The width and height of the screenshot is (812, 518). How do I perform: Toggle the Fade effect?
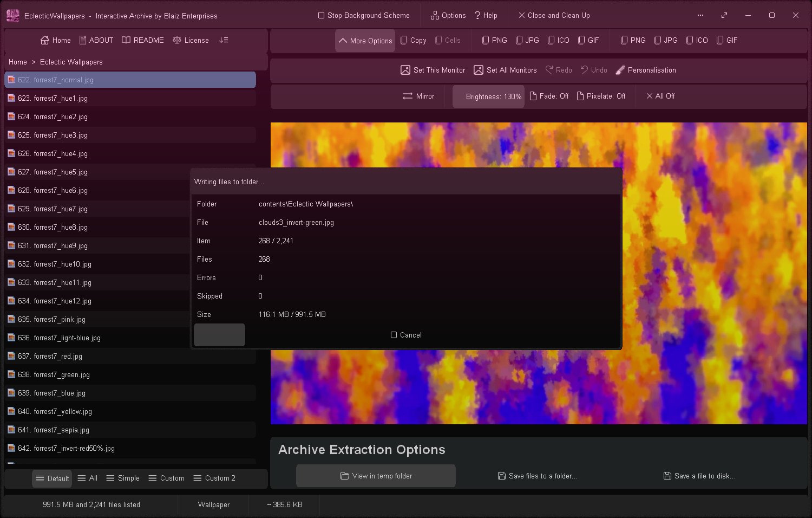549,96
